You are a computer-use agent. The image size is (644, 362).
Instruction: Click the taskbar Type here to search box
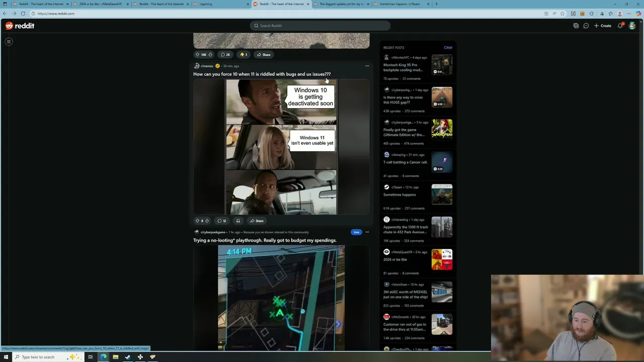pos(48,357)
